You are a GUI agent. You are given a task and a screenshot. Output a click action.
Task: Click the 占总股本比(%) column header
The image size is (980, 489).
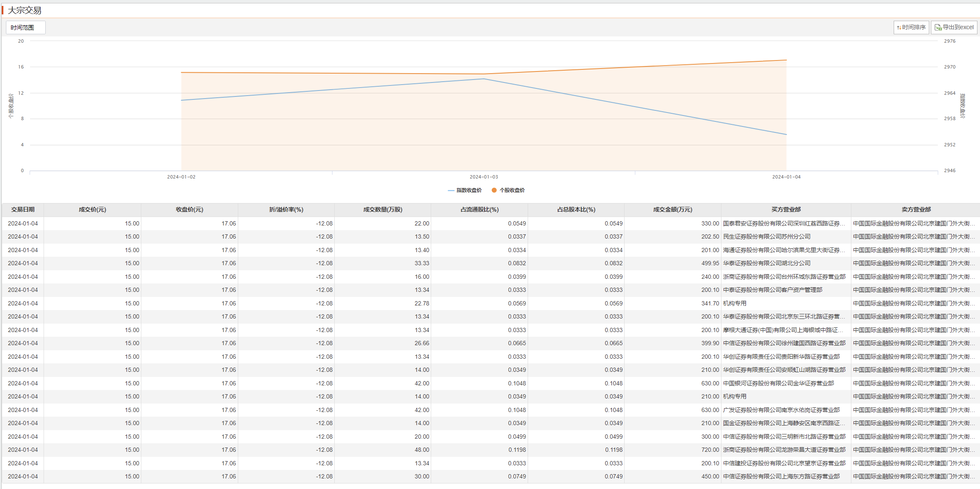[576, 210]
